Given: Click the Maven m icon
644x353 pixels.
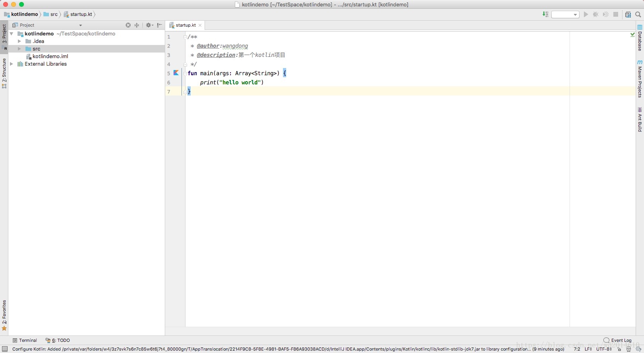Looking at the screenshot, I should pos(640,62).
